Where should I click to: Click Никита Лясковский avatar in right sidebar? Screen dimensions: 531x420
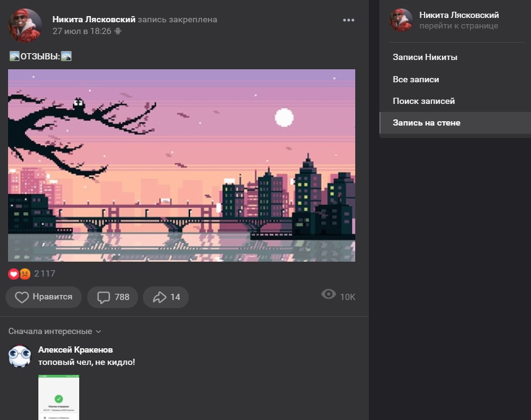pos(401,20)
